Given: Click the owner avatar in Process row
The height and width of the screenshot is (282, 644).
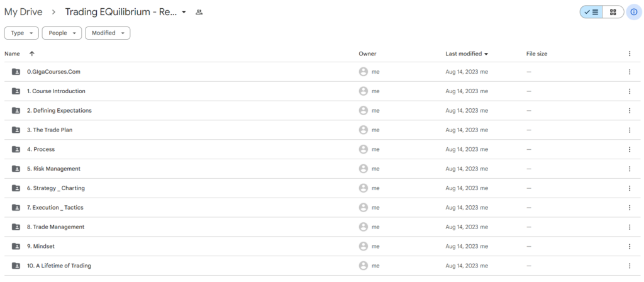Looking at the screenshot, I should point(363,149).
